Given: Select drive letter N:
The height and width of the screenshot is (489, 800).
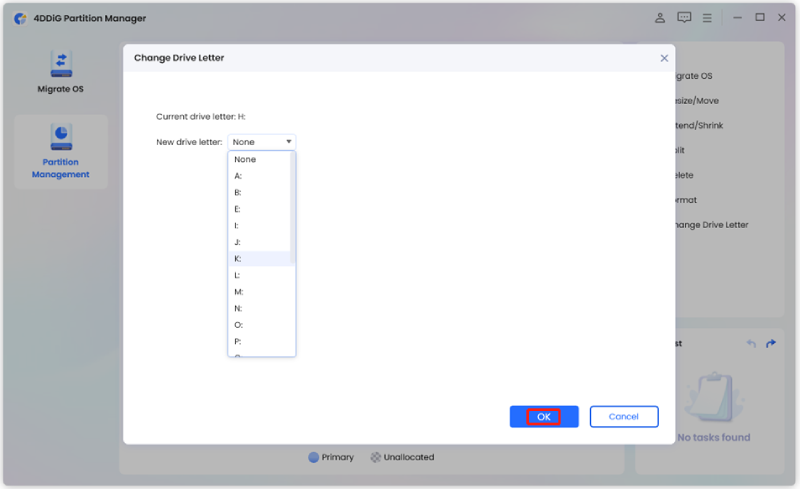Looking at the screenshot, I should tap(261, 308).
